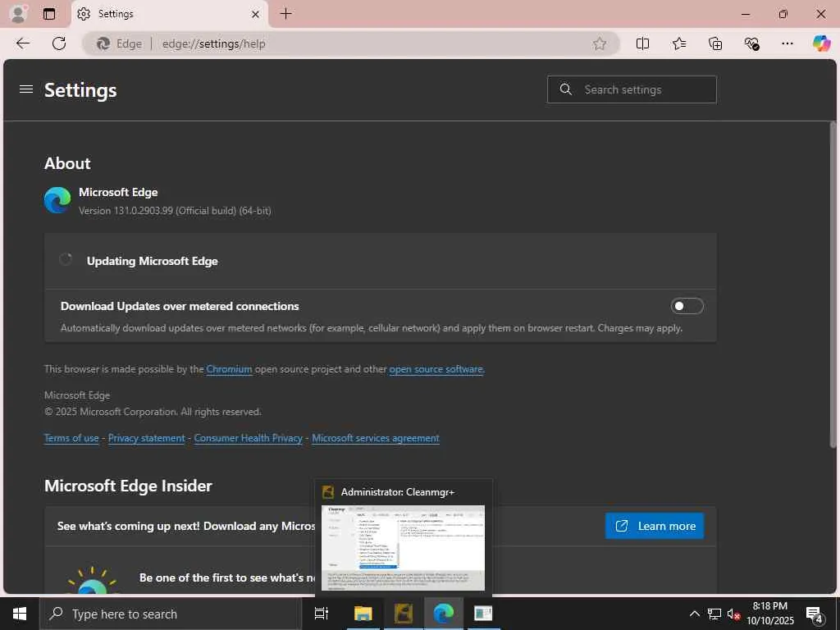Open the Settings and more ellipsis menu
The image size is (840, 630).
coord(787,43)
